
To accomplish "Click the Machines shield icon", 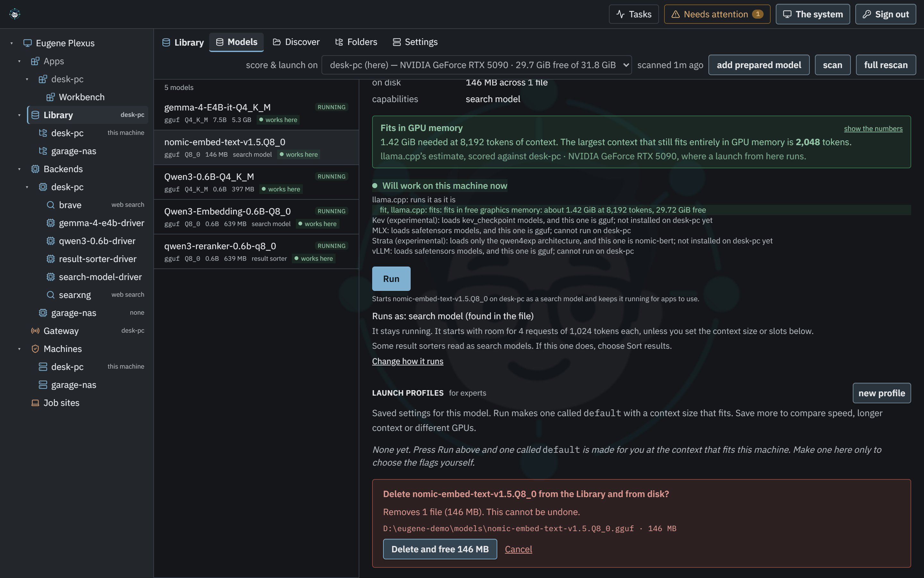I will [35, 349].
